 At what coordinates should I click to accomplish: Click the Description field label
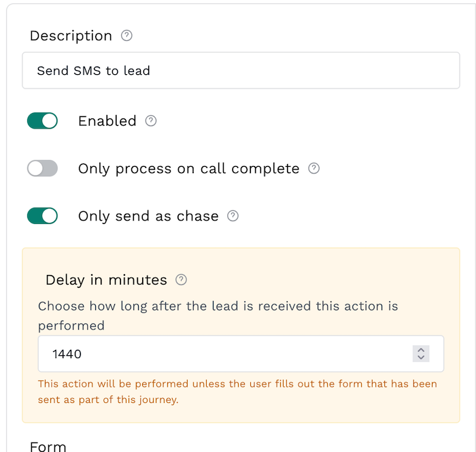tap(71, 36)
